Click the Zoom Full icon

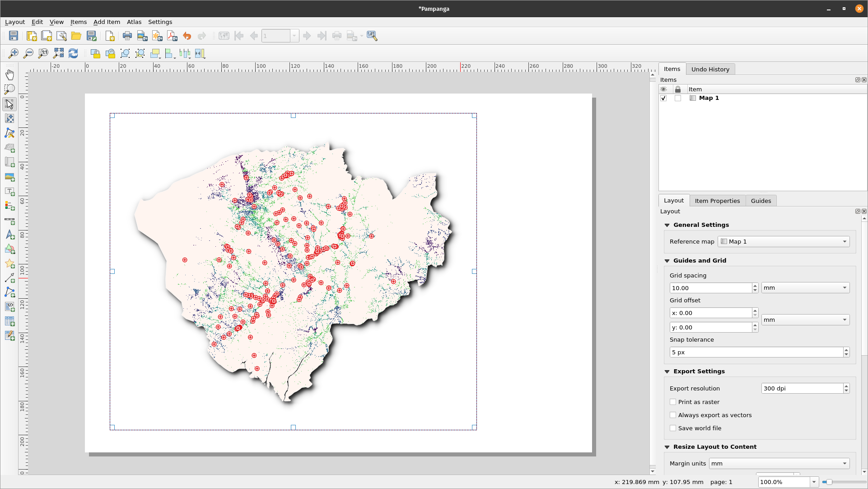tap(58, 54)
